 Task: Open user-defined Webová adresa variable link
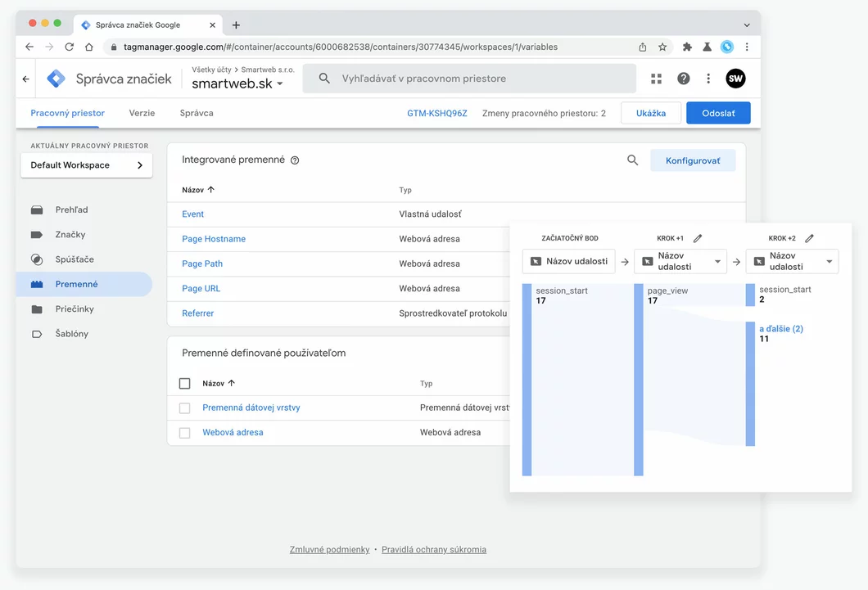click(233, 432)
